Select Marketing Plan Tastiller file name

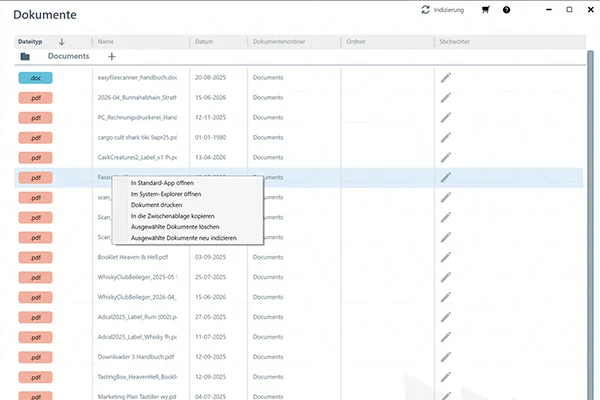pyautogui.click(x=137, y=397)
